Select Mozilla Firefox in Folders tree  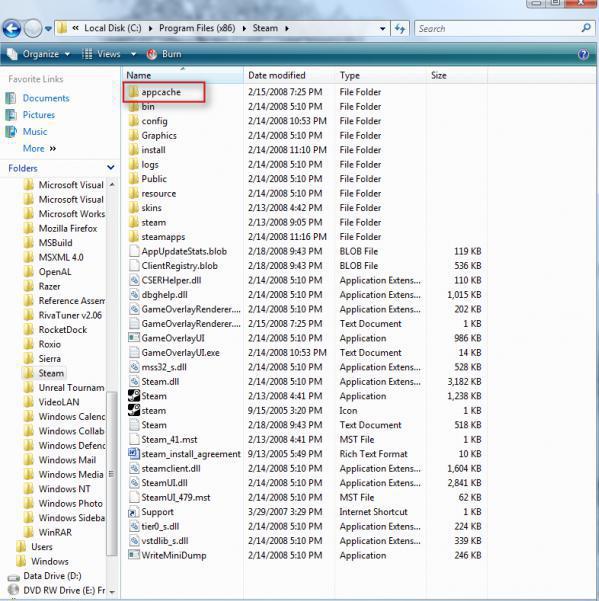click(68, 228)
